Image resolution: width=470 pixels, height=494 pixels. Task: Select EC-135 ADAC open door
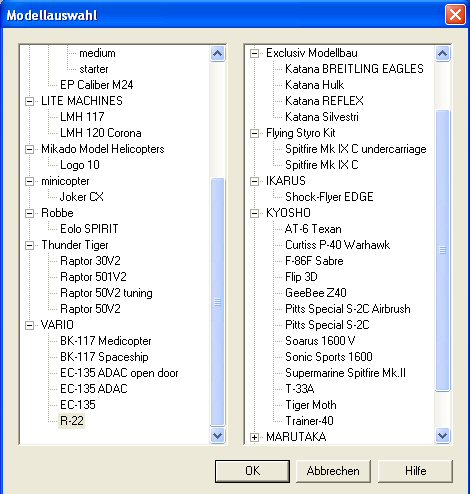click(119, 373)
